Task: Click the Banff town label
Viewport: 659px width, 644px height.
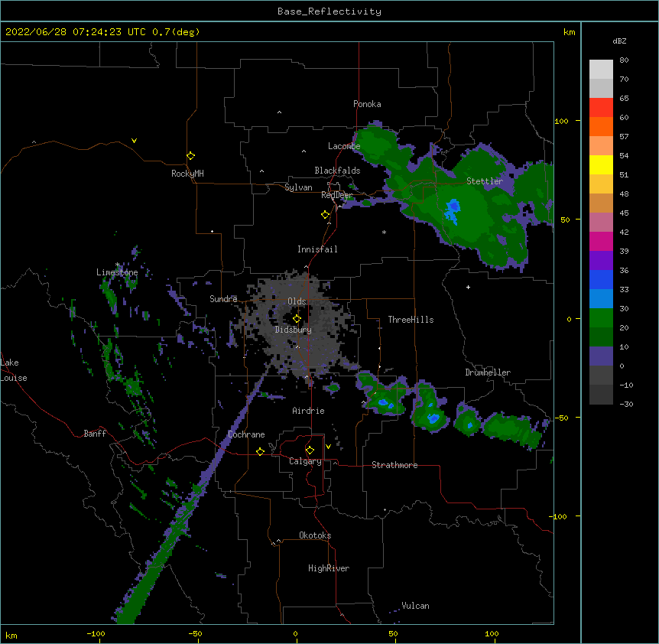Action: [95, 434]
